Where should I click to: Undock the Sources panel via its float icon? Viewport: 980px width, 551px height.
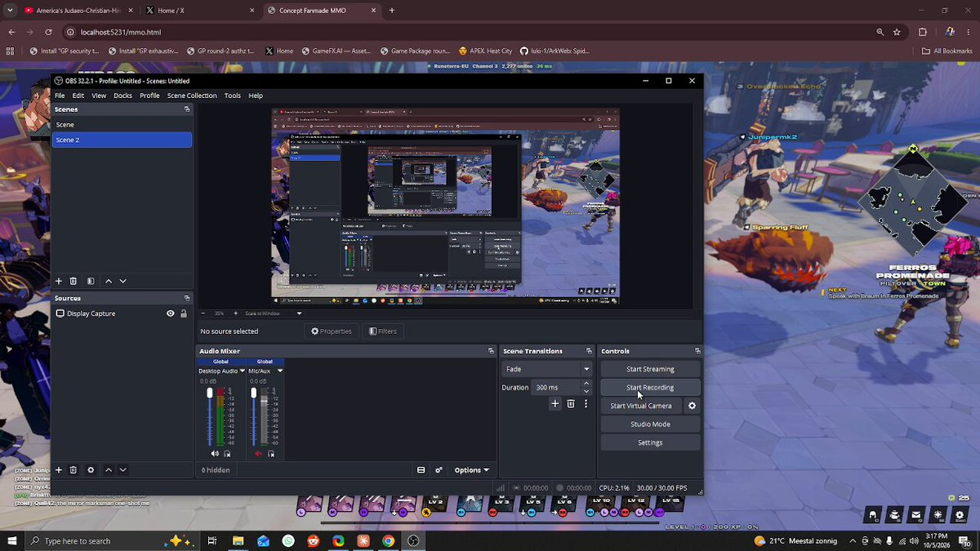(187, 299)
